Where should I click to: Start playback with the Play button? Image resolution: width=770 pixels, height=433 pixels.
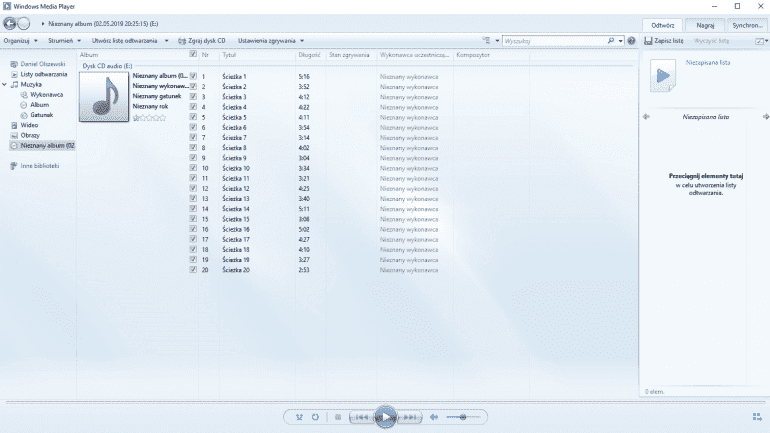coord(385,417)
